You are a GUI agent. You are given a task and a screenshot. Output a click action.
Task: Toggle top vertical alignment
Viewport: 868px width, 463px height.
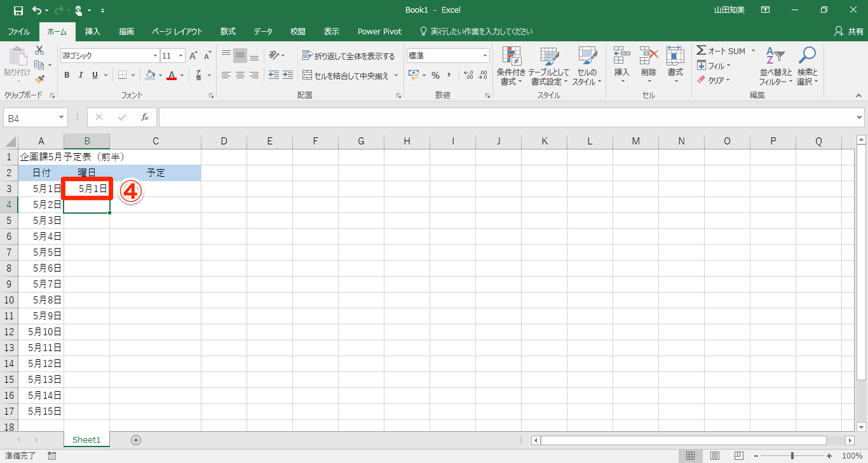point(226,56)
